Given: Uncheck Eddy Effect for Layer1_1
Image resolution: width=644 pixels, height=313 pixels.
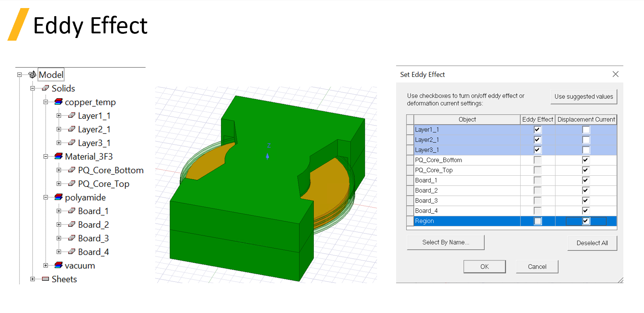Looking at the screenshot, I should 537,130.
